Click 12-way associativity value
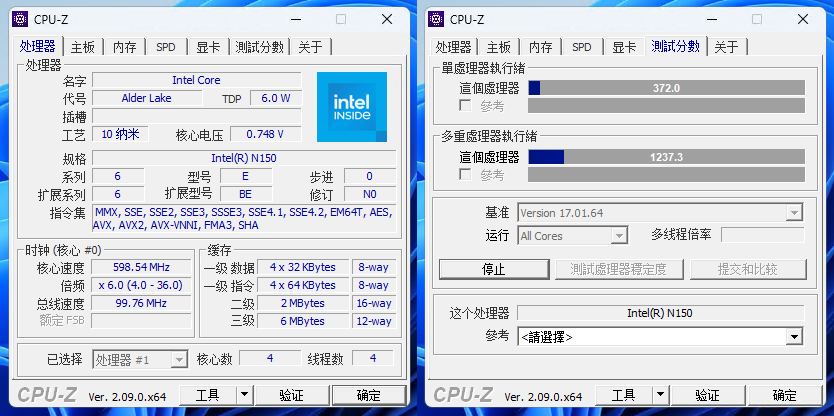The width and height of the screenshot is (834, 416). point(374,321)
